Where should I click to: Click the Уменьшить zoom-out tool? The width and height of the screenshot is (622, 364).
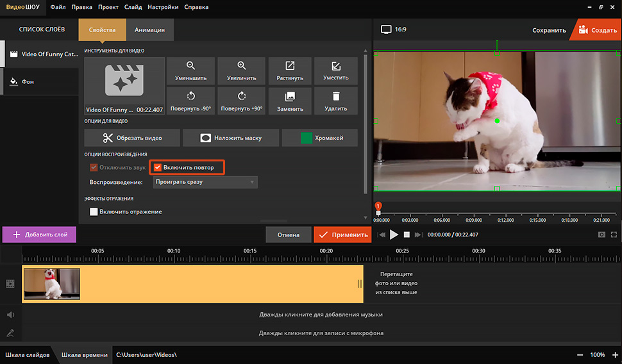pyautogui.click(x=190, y=70)
